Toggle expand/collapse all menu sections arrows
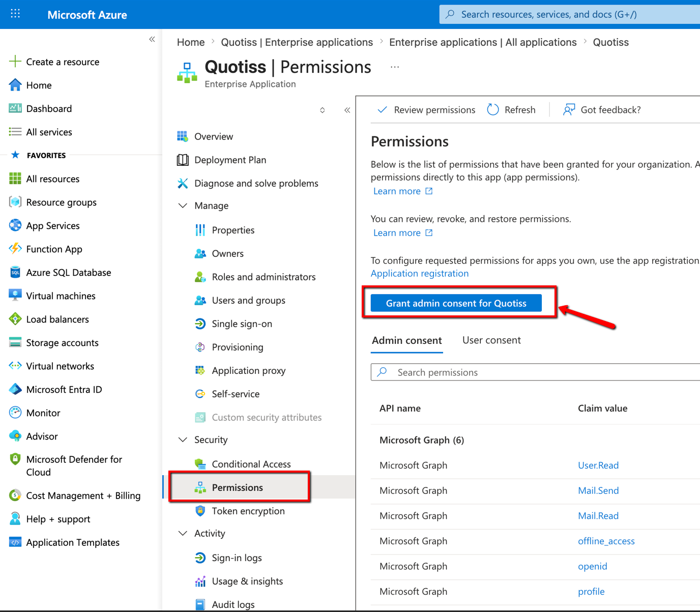The width and height of the screenshot is (700, 612). click(322, 110)
